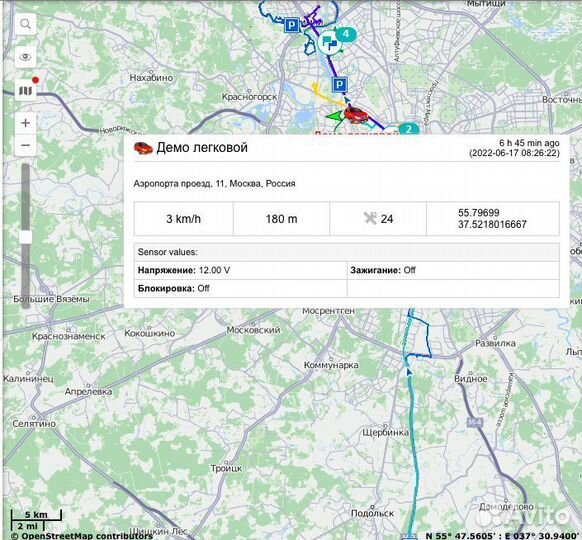Click the timestamp 2022-06-17 08:26:22
582x540 pixels.
(x=514, y=153)
